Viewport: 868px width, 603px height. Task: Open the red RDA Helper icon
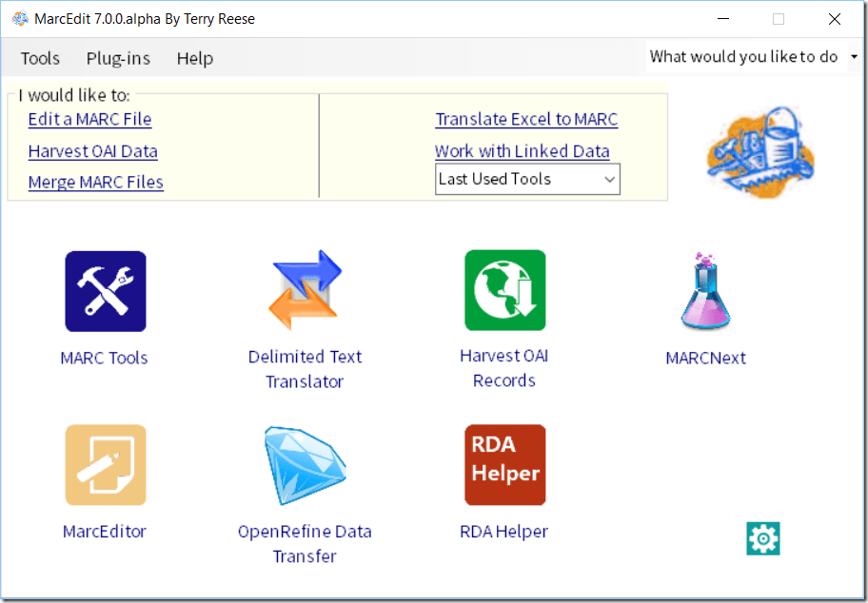(x=504, y=465)
